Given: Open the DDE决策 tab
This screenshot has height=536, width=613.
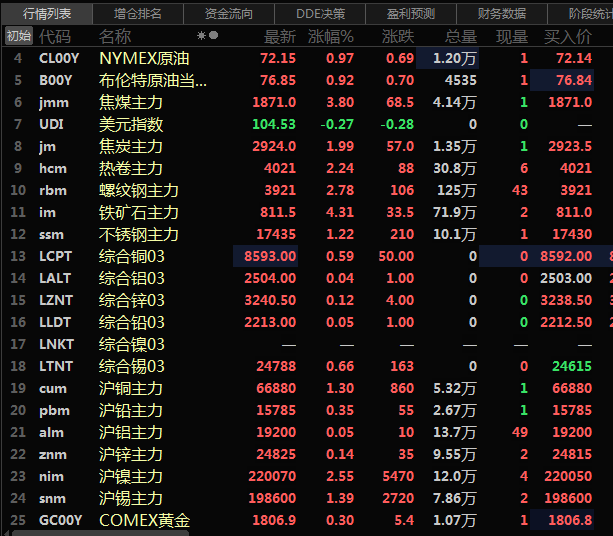Looking at the screenshot, I should click(x=321, y=13).
